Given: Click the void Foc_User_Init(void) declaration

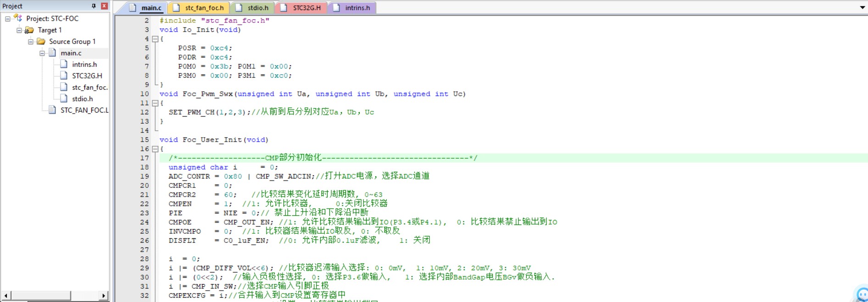Looking at the screenshot, I should pos(214,140).
